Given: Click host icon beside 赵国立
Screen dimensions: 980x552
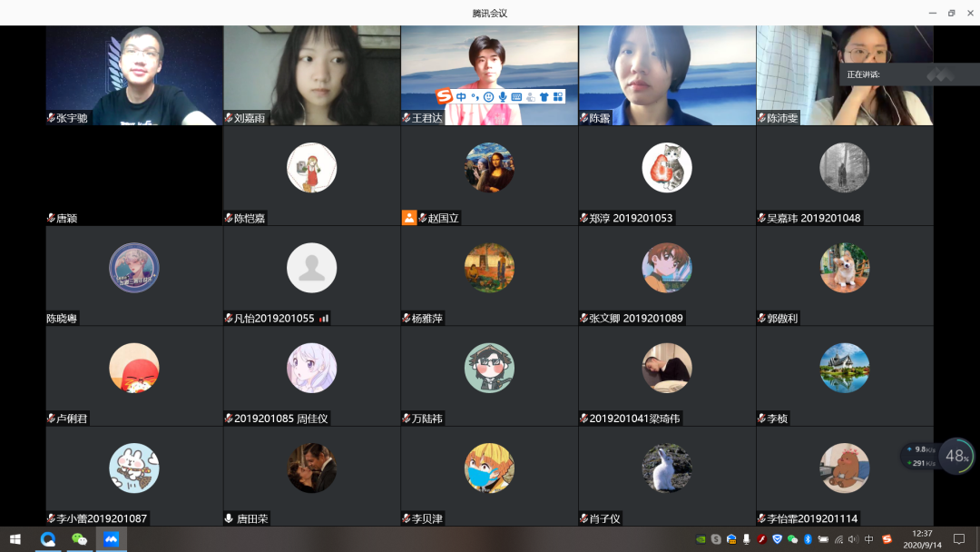Looking at the screenshot, I should tap(409, 218).
